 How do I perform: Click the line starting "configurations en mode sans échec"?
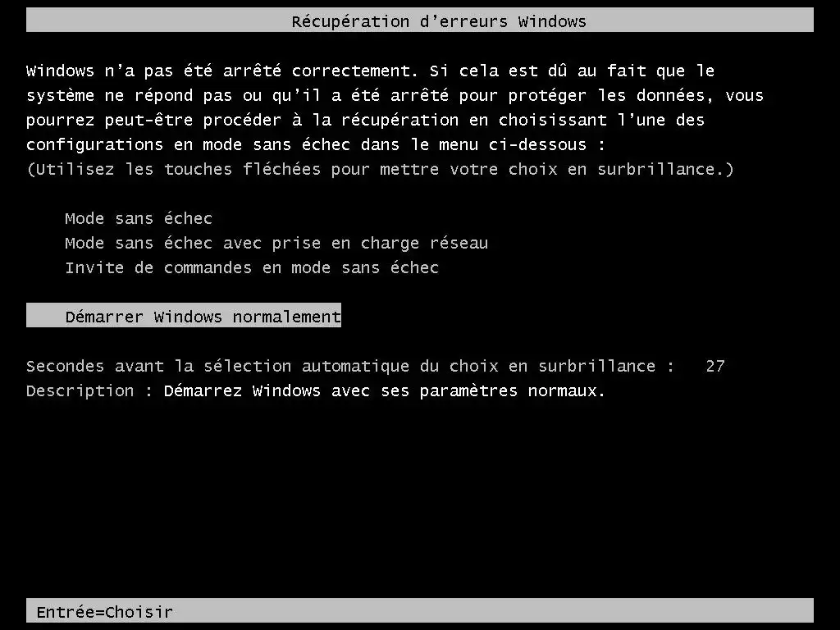(316, 144)
